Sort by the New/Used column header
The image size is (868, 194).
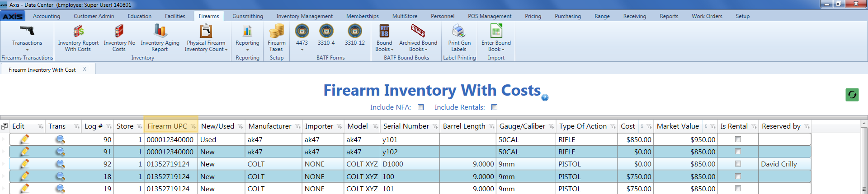[217, 126]
